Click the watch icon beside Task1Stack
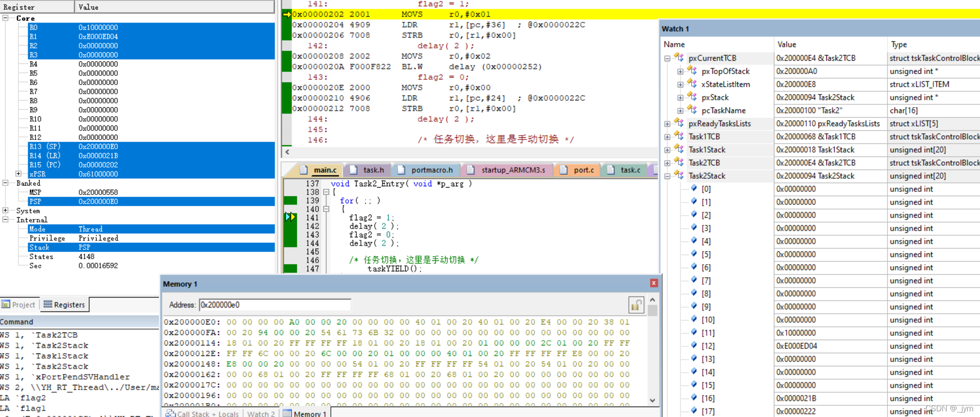The width and height of the screenshot is (980, 417). point(678,149)
